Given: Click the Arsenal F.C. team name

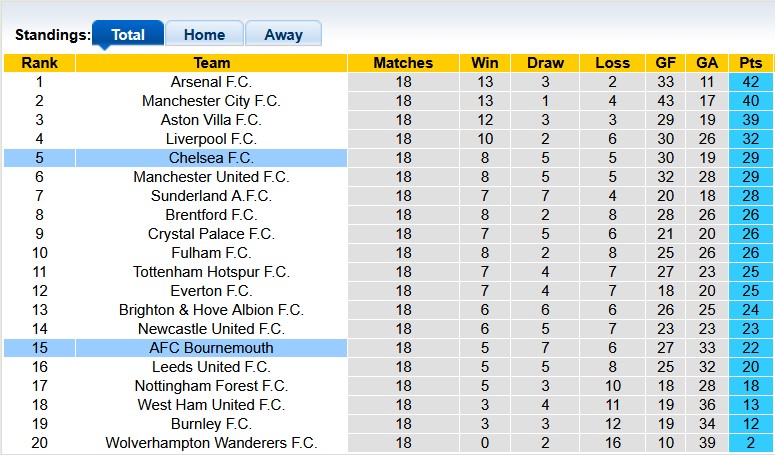Looking at the screenshot, I should point(211,82).
